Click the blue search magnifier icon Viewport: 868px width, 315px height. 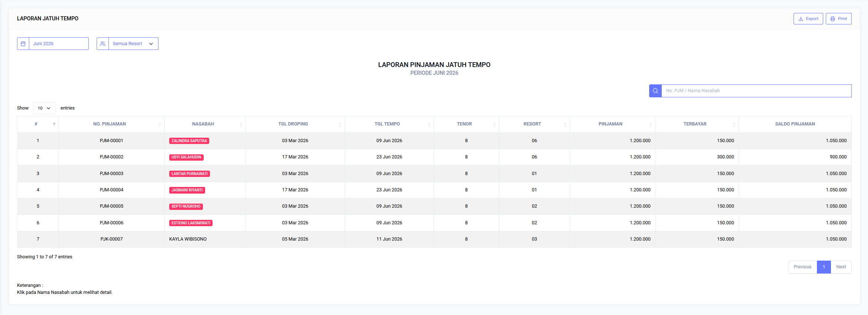tap(655, 91)
